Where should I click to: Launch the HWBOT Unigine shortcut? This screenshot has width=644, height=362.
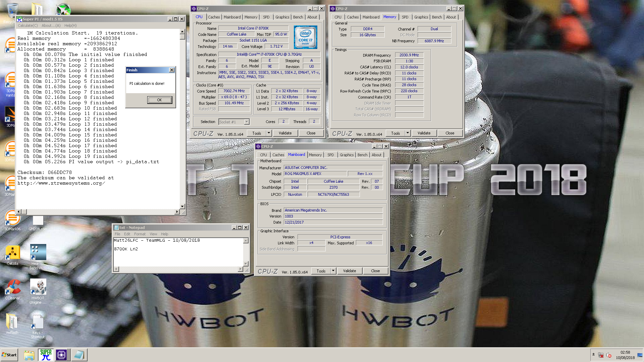coord(38,291)
